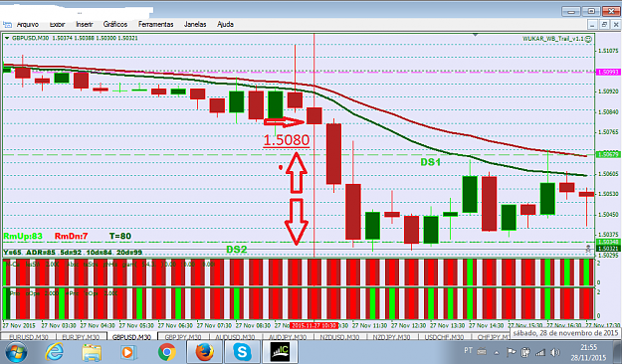Open the Inserir menu
The width and height of the screenshot is (622, 364).
point(85,25)
